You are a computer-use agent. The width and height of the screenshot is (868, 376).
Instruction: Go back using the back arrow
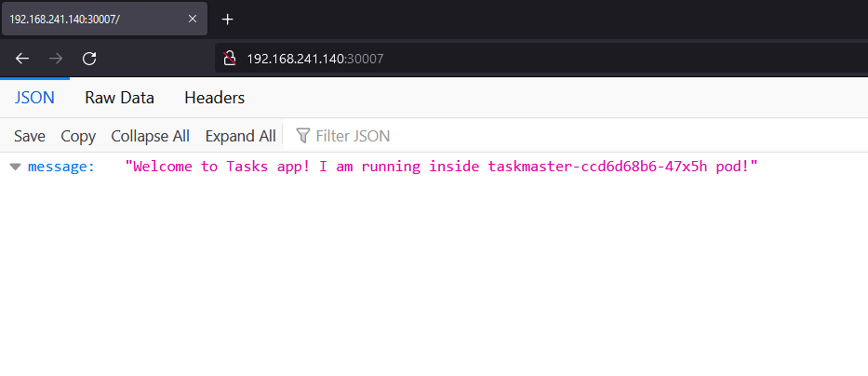tap(22, 58)
